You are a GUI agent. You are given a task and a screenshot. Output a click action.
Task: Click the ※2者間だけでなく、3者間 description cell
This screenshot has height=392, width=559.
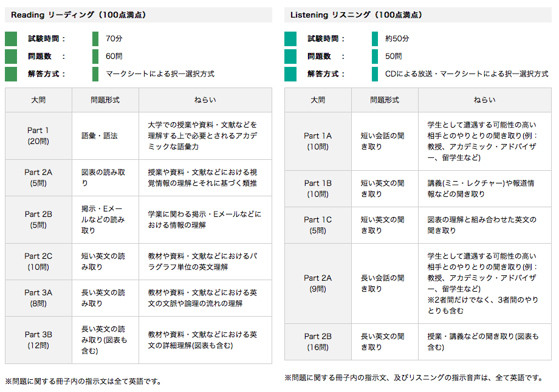click(485, 284)
